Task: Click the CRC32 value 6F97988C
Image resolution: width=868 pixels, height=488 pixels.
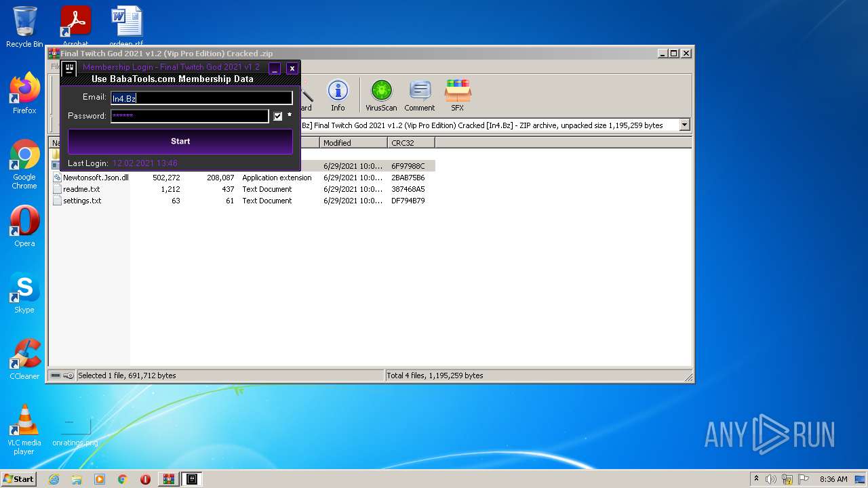Action: pos(408,166)
